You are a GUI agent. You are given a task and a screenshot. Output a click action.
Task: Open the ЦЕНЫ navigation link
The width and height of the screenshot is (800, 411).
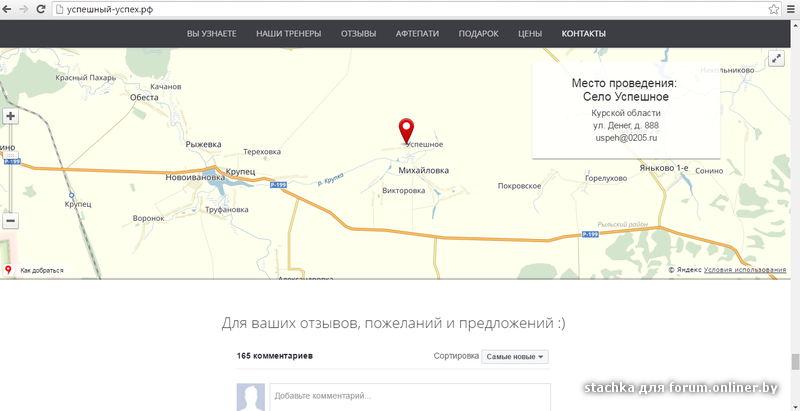(x=530, y=34)
